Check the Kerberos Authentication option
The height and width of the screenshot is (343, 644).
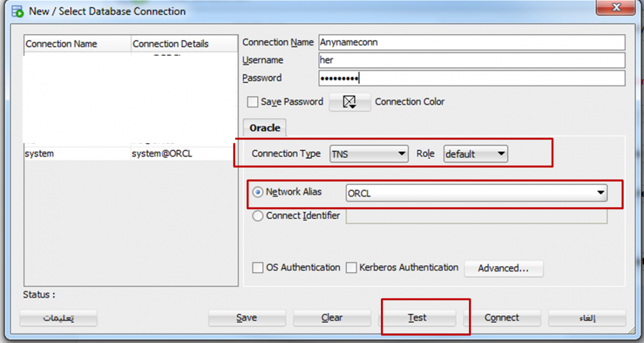pos(351,267)
